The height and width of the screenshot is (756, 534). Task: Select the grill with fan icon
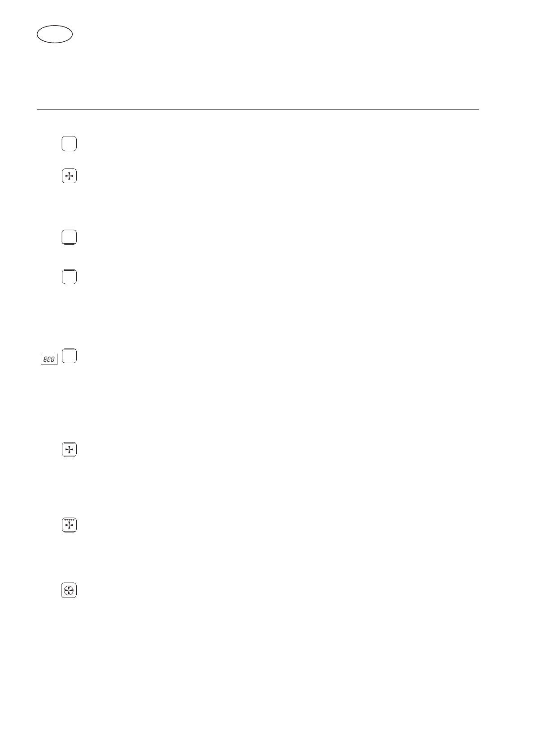click(69, 525)
